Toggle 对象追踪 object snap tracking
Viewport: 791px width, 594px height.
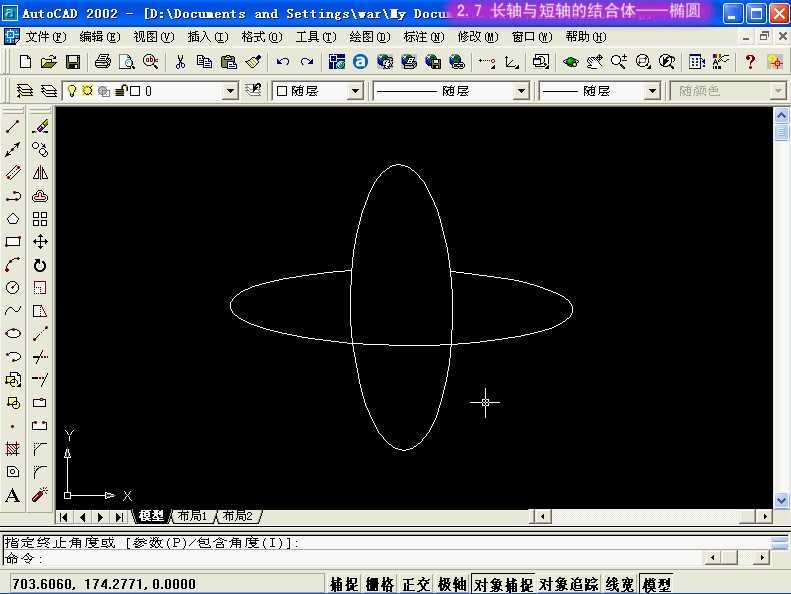pyautogui.click(x=569, y=584)
